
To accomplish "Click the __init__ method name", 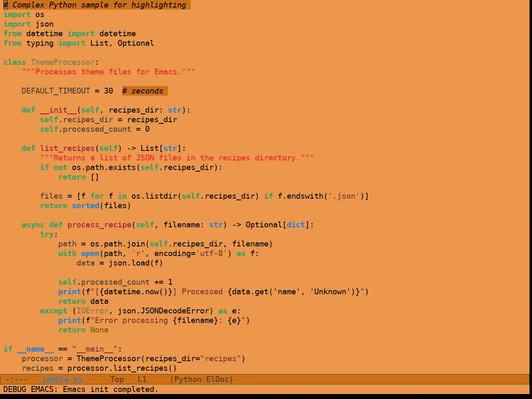I will 58,110.
